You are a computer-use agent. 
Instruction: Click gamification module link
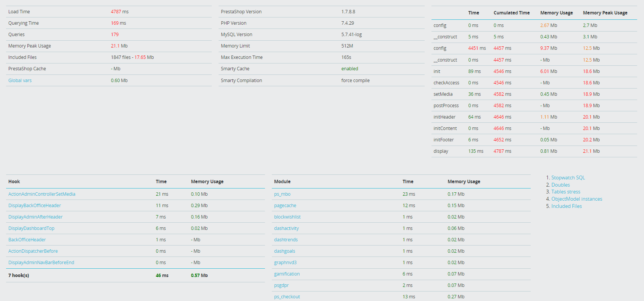point(287,274)
